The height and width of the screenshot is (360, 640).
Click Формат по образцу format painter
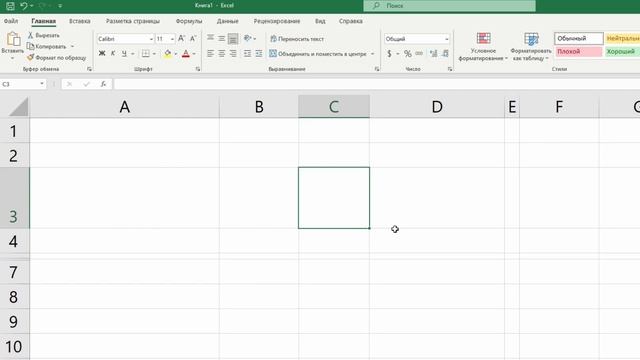(57, 58)
